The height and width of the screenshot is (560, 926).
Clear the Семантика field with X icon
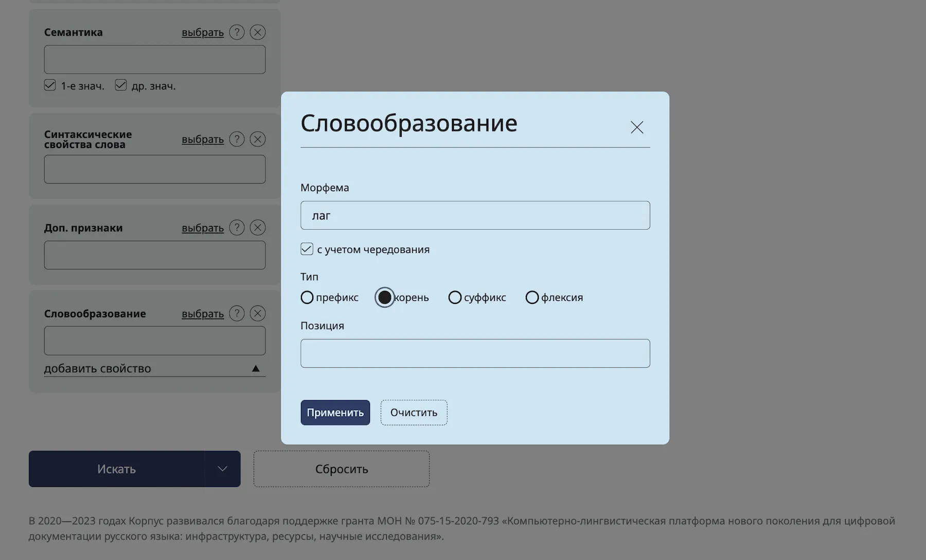coord(258,32)
